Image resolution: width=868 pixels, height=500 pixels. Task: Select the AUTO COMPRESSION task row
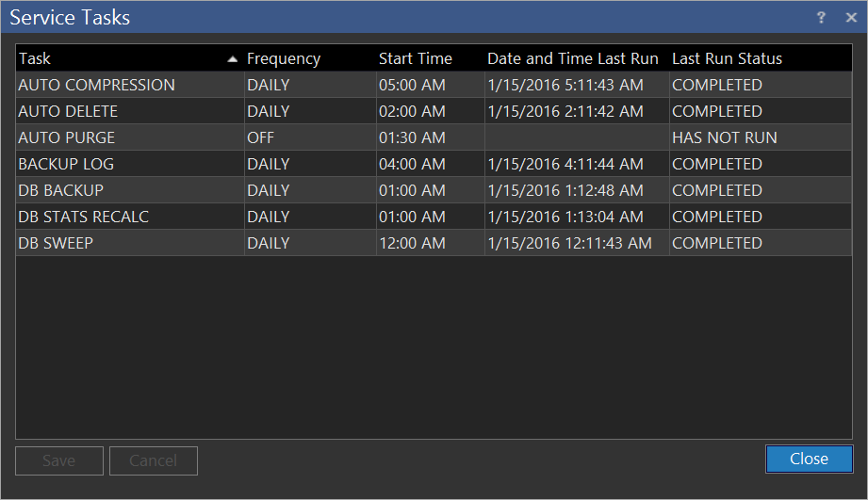click(x=96, y=85)
